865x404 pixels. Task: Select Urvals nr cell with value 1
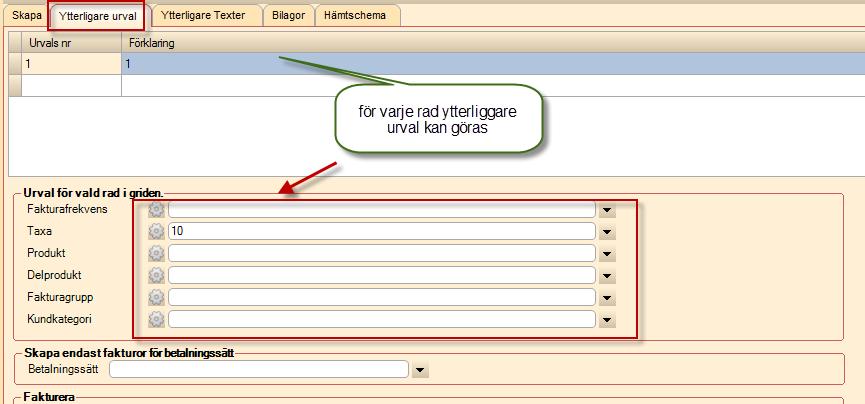[71, 64]
